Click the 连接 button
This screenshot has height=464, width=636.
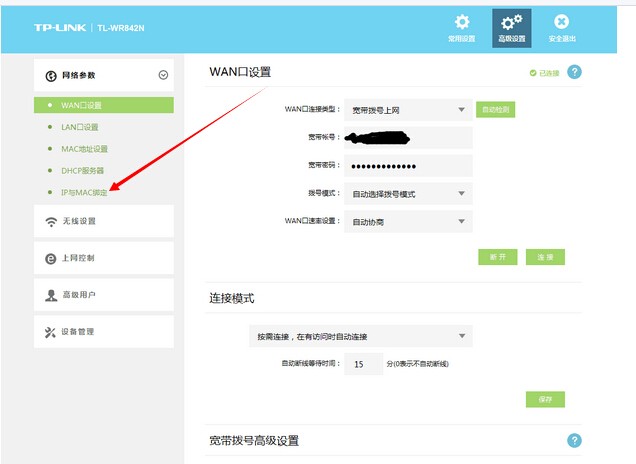(x=545, y=257)
